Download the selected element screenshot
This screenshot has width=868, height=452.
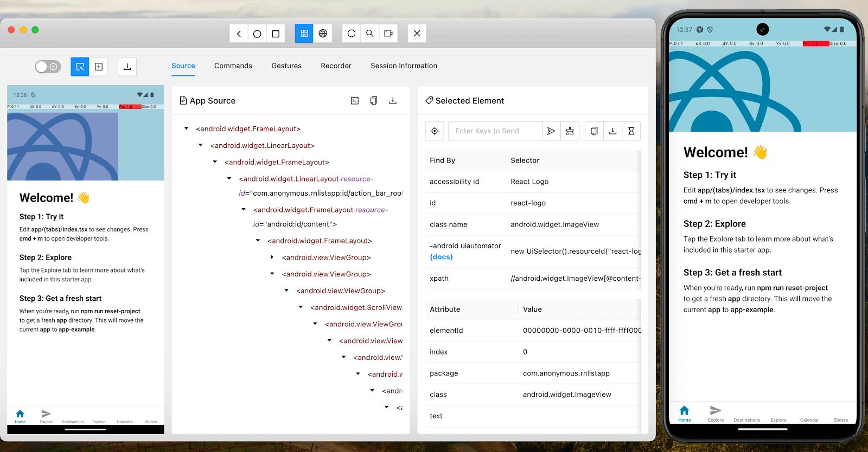click(613, 131)
